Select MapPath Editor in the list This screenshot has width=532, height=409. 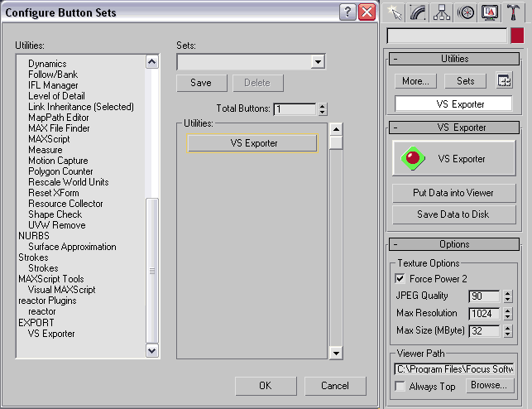[x=59, y=118]
